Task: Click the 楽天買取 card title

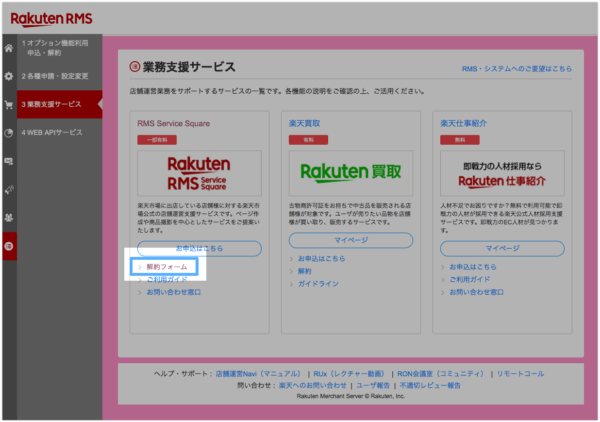Action: [304, 123]
